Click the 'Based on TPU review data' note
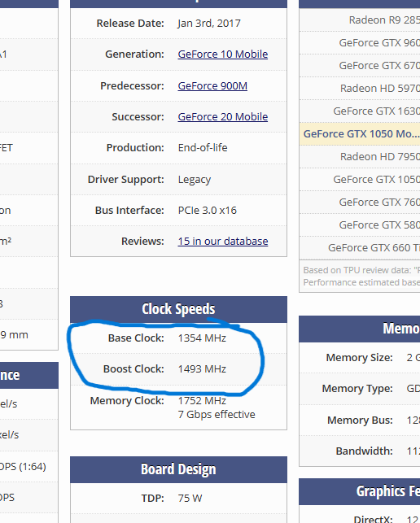420x523 pixels. (x=361, y=270)
